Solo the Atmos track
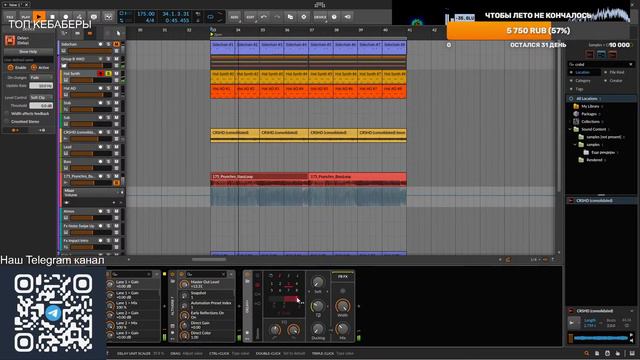 point(109,211)
